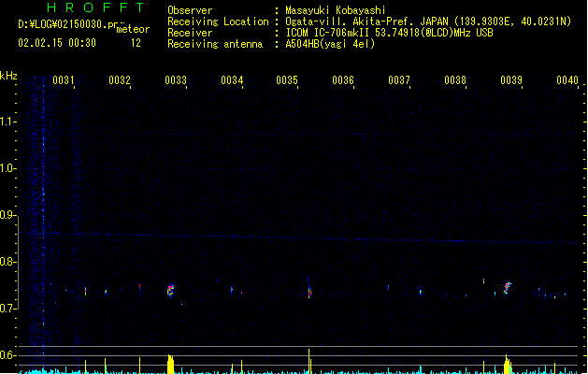
Task: Select the ICOM IC-706mkII receiver text
Action: 389,33
